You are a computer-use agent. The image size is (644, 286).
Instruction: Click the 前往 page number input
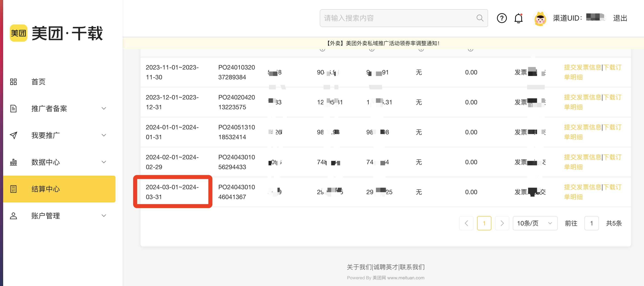591,223
